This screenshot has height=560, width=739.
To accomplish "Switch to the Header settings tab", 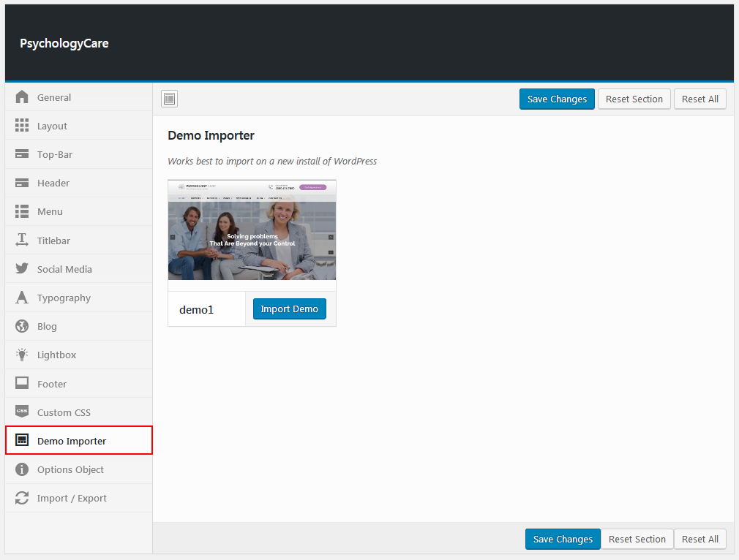I will tap(53, 183).
